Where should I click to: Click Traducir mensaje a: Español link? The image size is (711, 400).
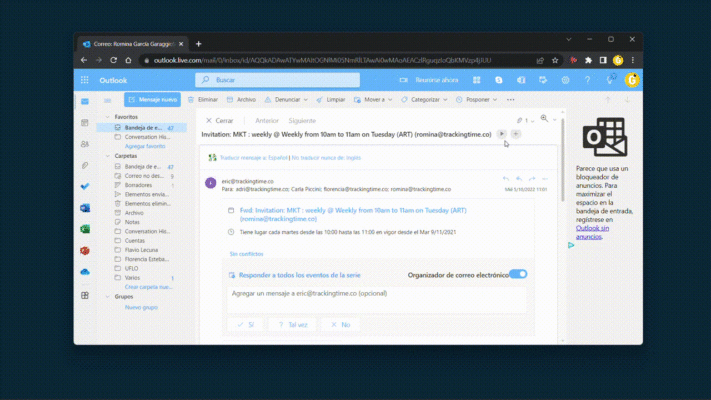[x=253, y=158]
